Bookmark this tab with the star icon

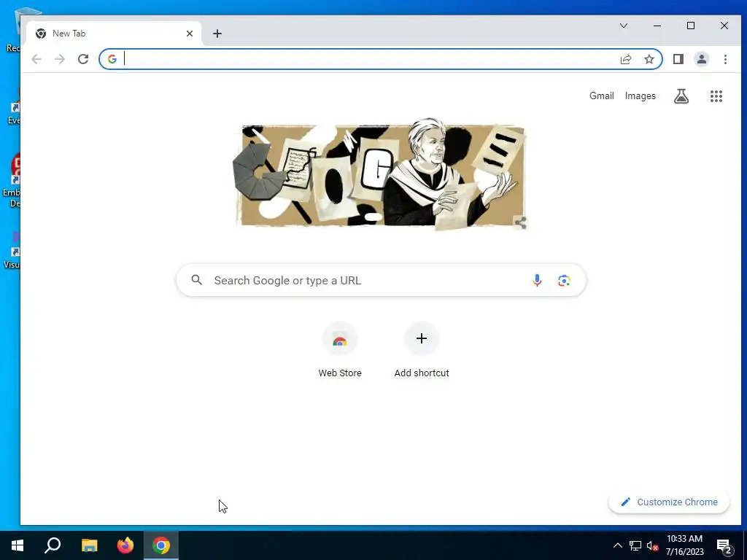[649, 59]
